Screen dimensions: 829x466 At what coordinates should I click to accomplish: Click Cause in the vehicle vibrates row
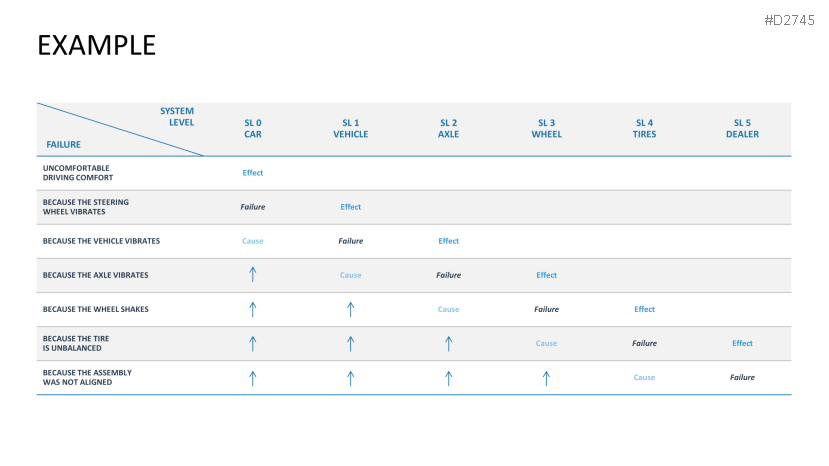coord(253,241)
